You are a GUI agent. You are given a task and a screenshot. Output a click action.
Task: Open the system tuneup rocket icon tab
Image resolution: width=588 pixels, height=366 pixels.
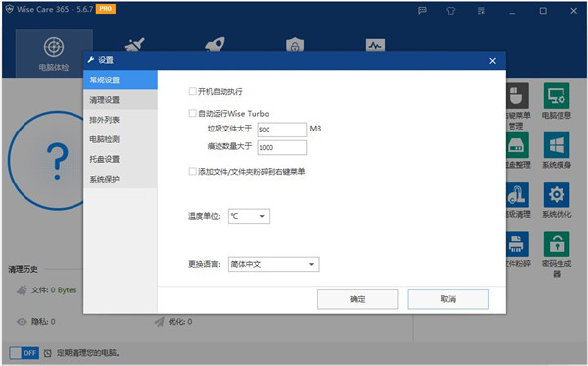215,44
